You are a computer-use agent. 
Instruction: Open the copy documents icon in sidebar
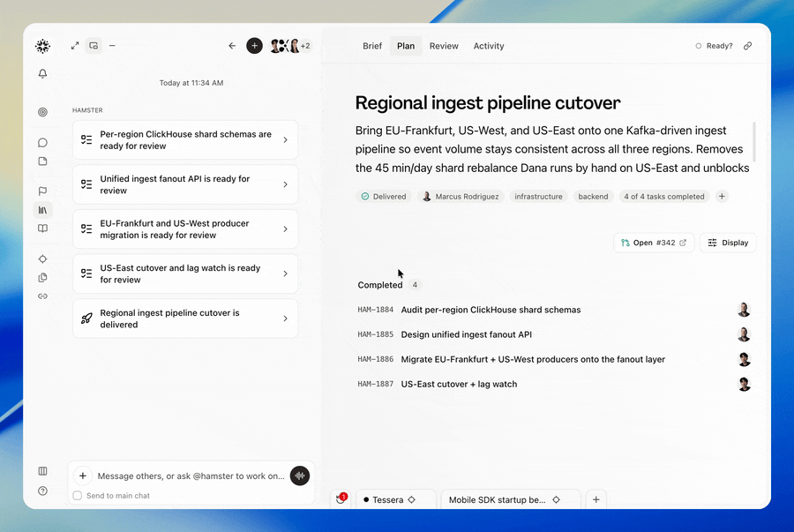pos(42,277)
